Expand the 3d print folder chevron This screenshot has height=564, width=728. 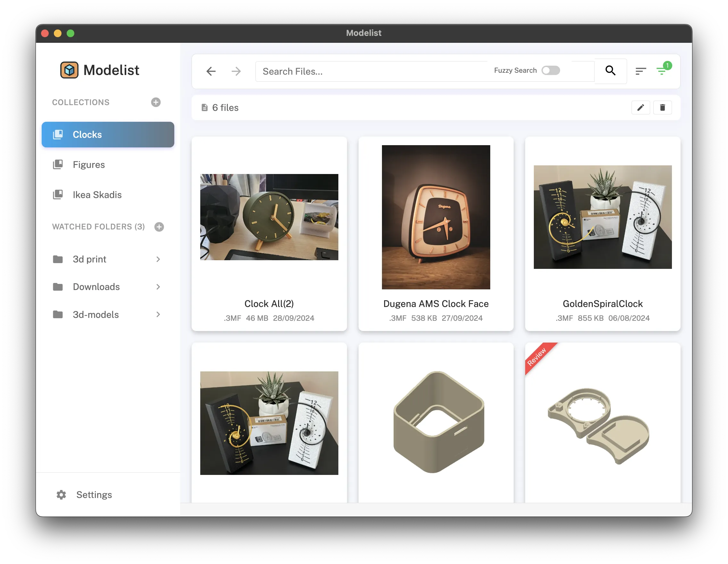158,259
